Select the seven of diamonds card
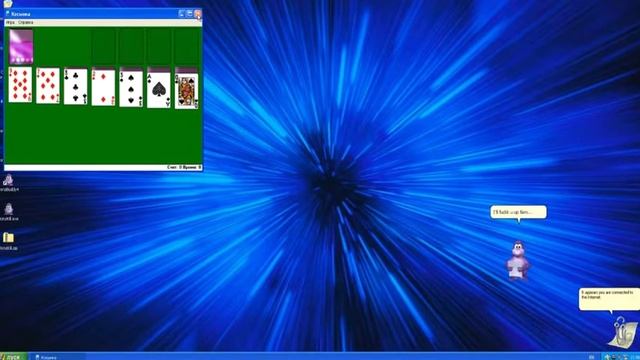640x360 pixels. pyautogui.click(x=48, y=85)
